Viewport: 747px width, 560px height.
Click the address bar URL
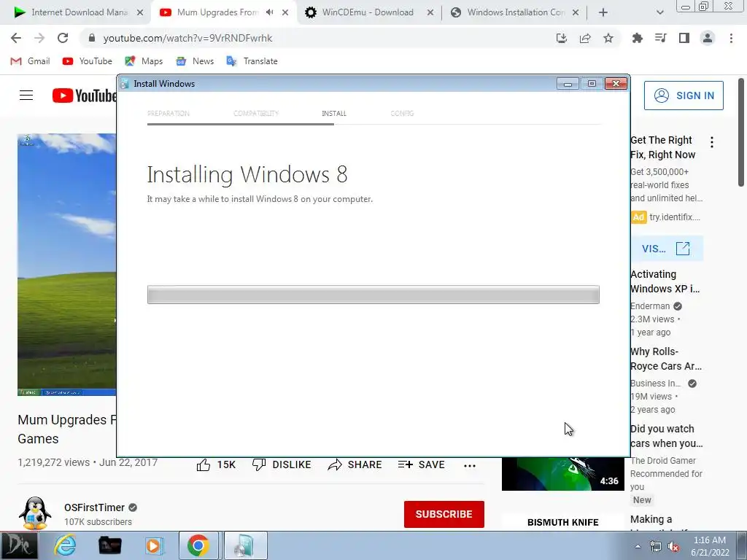(187, 38)
